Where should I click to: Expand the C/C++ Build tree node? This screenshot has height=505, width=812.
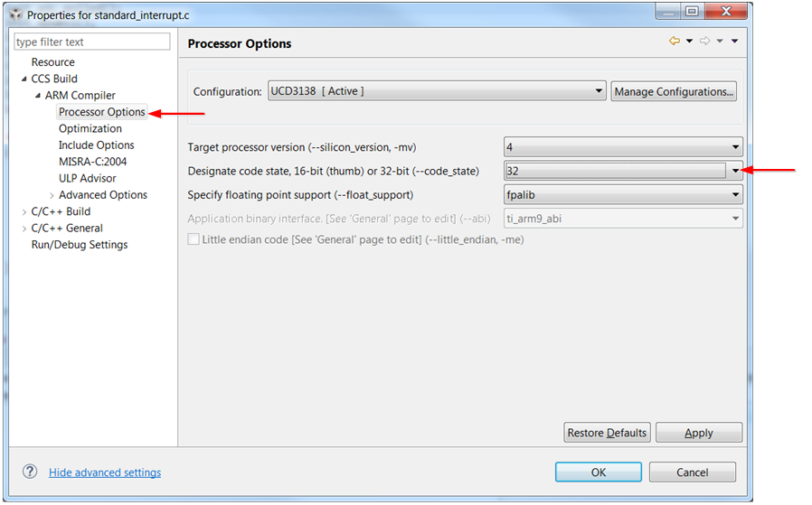pyautogui.click(x=24, y=211)
